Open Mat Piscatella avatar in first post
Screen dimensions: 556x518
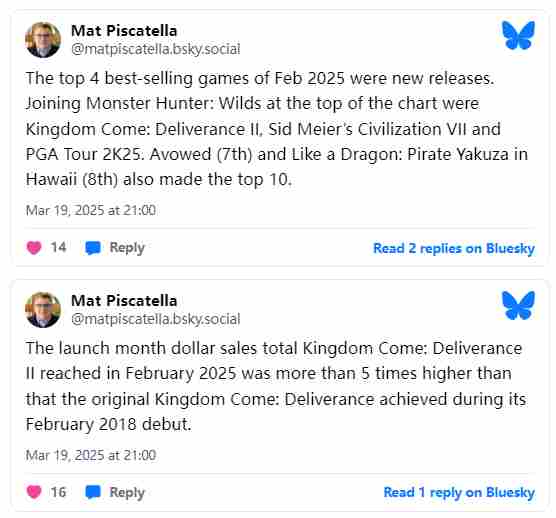click(43, 40)
